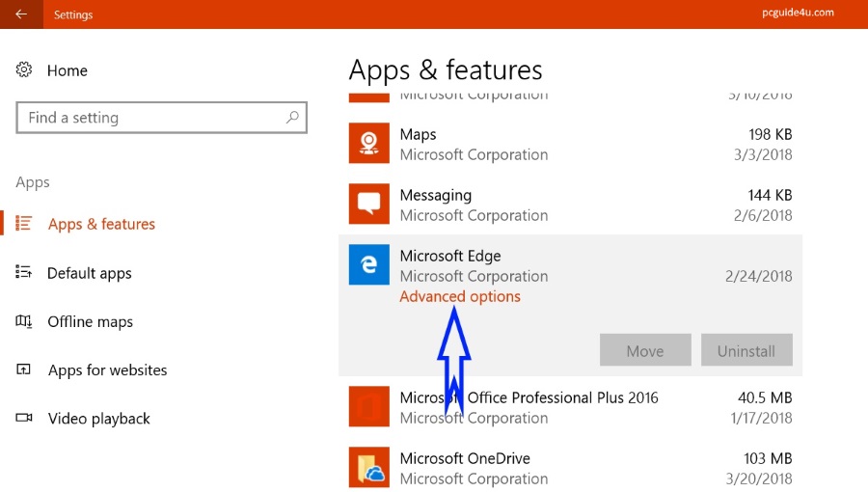This screenshot has height=492, width=868.
Task: Click the Offline maps icon
Action: point(24,321)
